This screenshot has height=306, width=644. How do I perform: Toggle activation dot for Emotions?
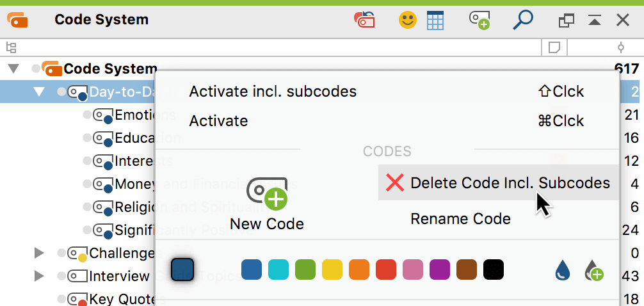click(x=86, y=115)
